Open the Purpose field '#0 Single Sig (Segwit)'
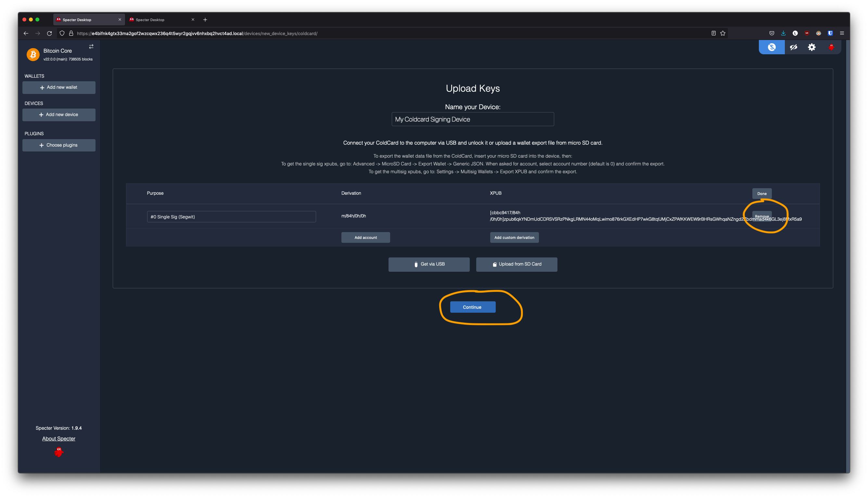 click(x=231, y=217)
